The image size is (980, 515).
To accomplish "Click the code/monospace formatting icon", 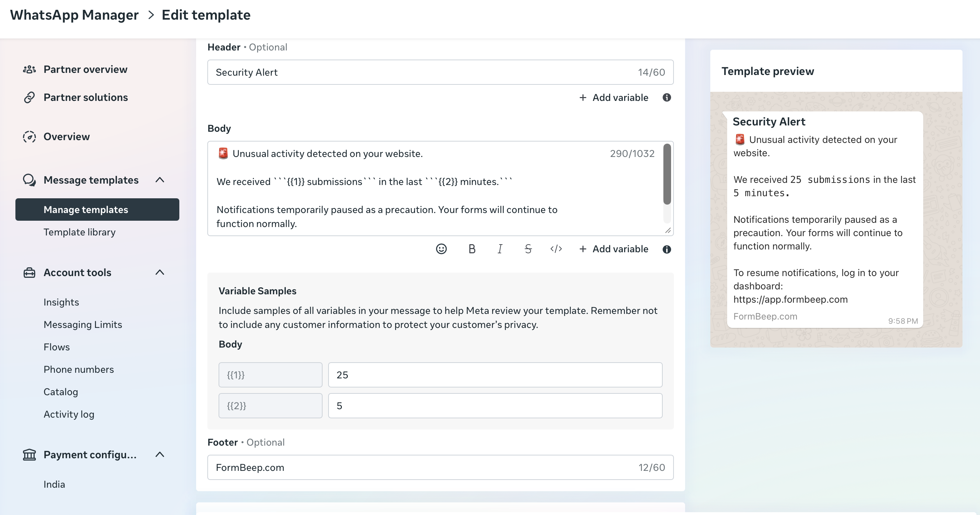I will (x=556, y=249).
